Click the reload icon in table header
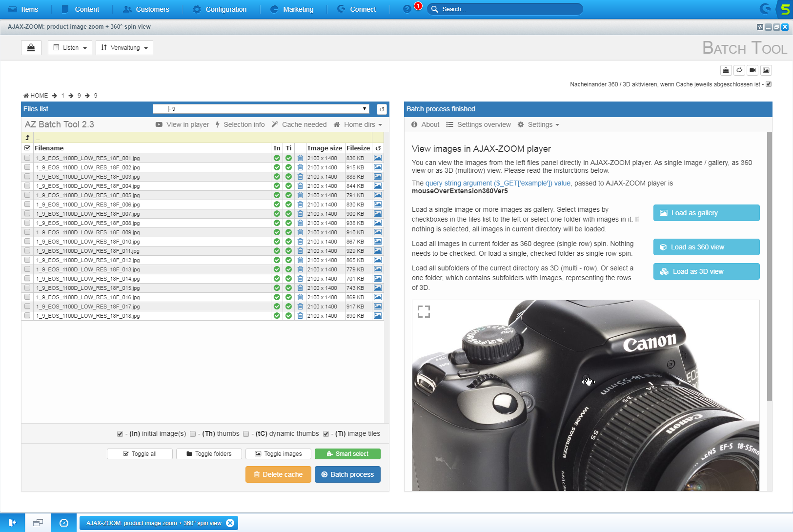 (x=378, y=148)
